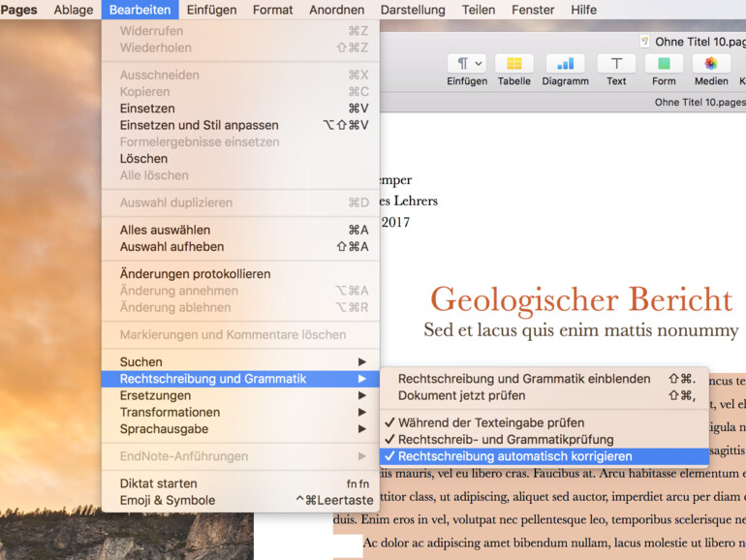
Task: Choose Dokument jetzt prüfen
Action: [544, 395]
